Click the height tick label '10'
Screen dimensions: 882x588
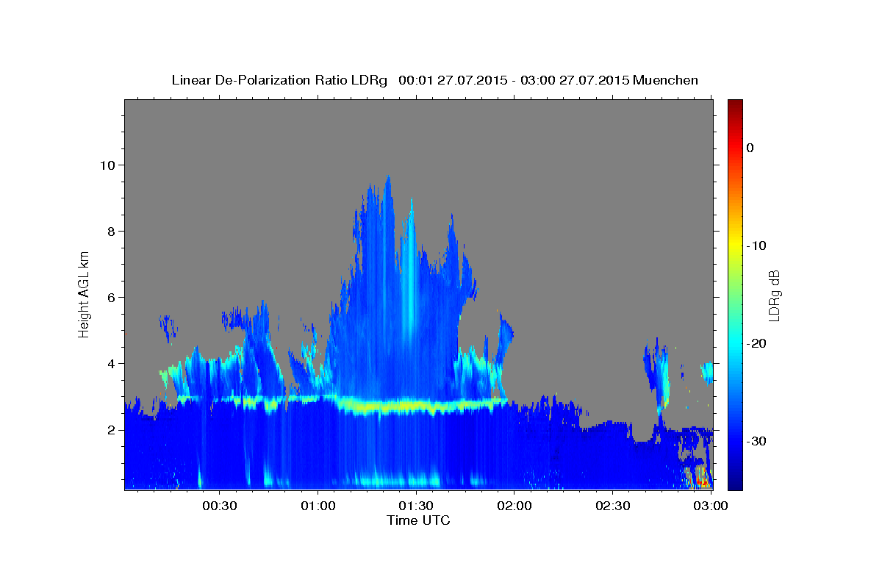click(x=110, y=165)
